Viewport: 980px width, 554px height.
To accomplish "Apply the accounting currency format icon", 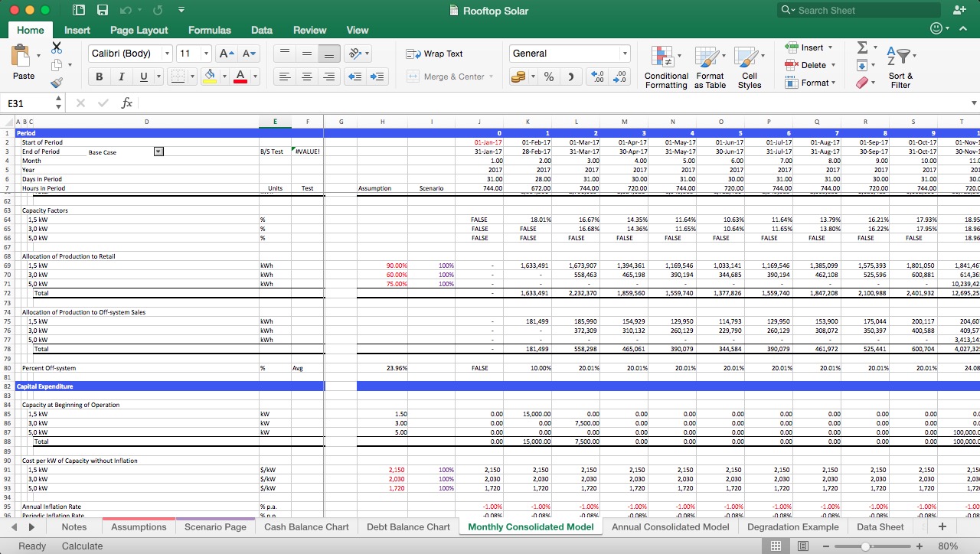I will (518, 77).
